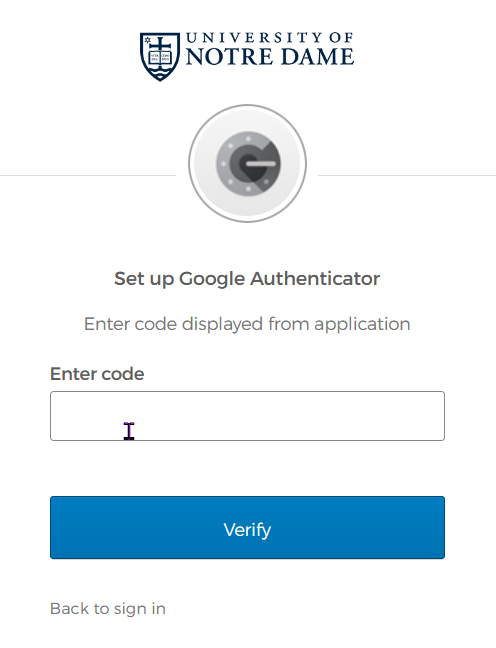Click the Google Authenticator vault icon

[x=248, y=163]
